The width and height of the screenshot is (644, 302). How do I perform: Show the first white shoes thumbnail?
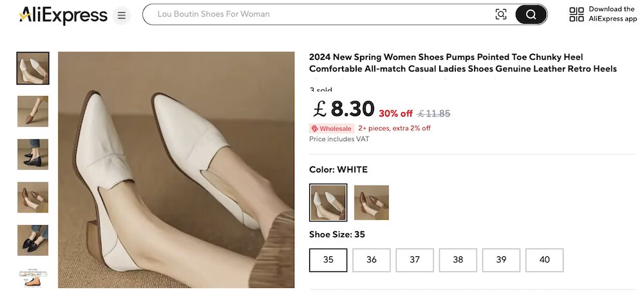click(x=33, y=68)
